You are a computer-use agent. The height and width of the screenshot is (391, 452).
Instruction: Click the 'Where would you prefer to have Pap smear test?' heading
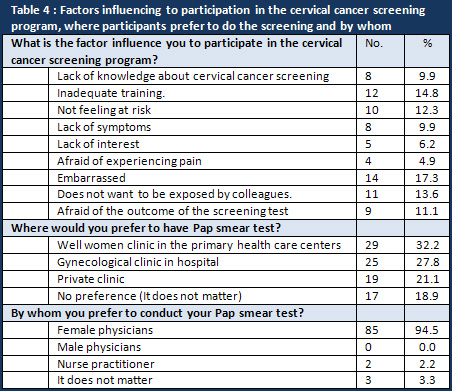[146, 228]
